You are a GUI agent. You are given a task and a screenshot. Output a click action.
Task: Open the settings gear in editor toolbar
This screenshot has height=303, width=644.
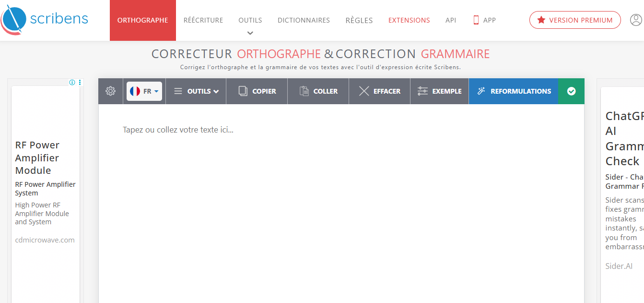(111, 91)
